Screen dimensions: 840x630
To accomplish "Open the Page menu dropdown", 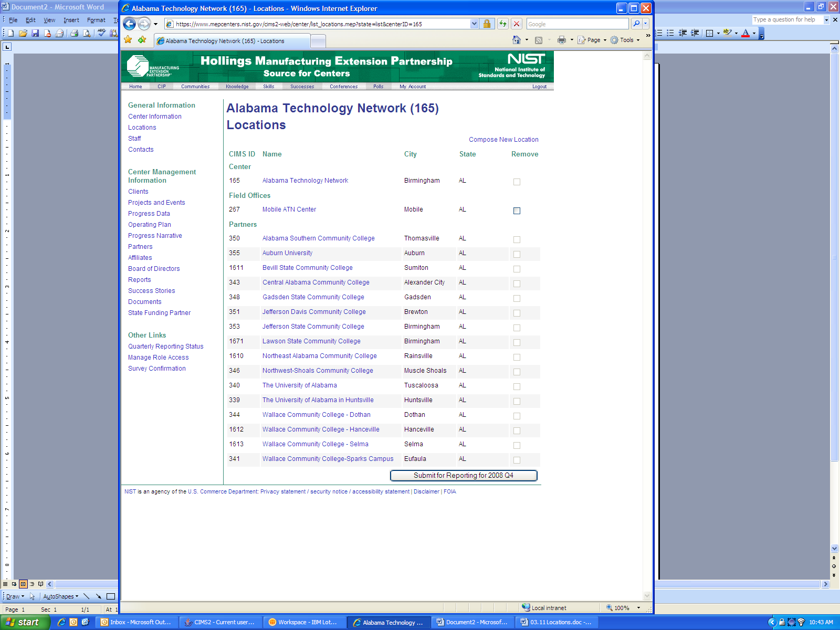I will point(593,40).
